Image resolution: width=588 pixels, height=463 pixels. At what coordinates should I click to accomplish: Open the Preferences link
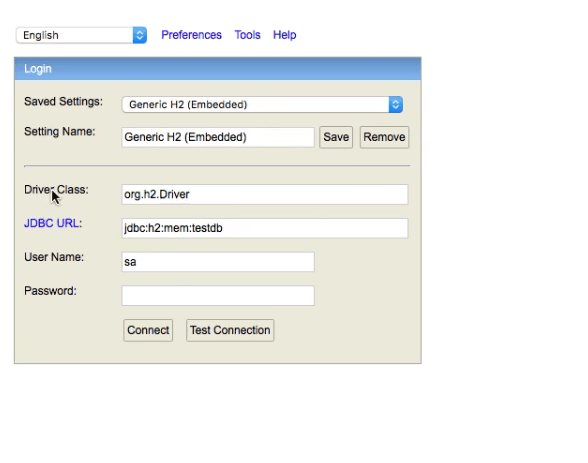pos(191,35)
